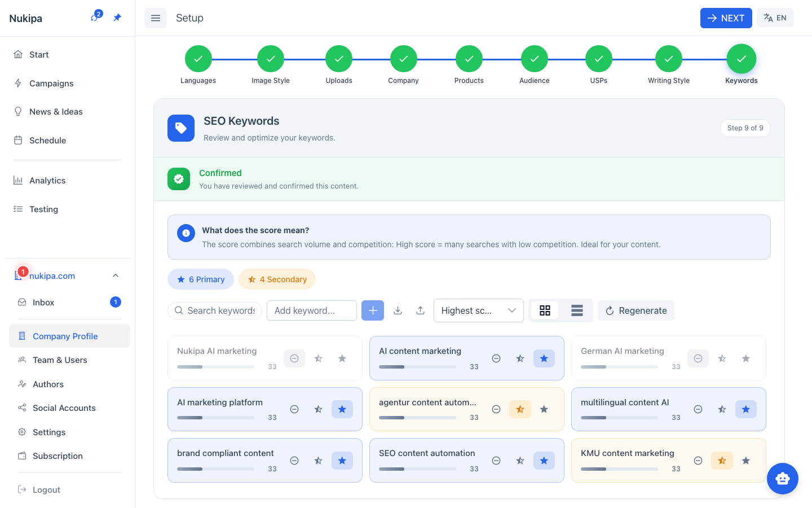Click the pin sidebar icon
Screen dimensions: 812x508
[x=117, y=17]
